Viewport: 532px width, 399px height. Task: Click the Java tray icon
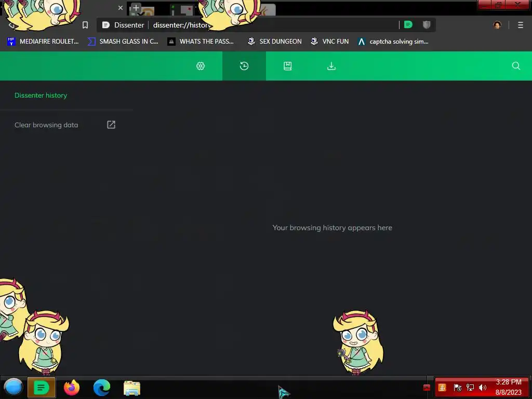[x=442, y=388]
